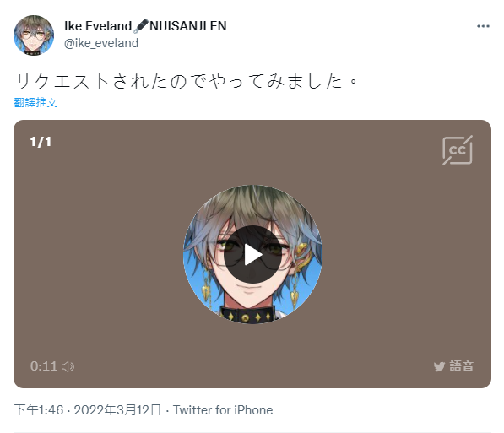Click the 翻譯推文 translate link

pos(35,102)
